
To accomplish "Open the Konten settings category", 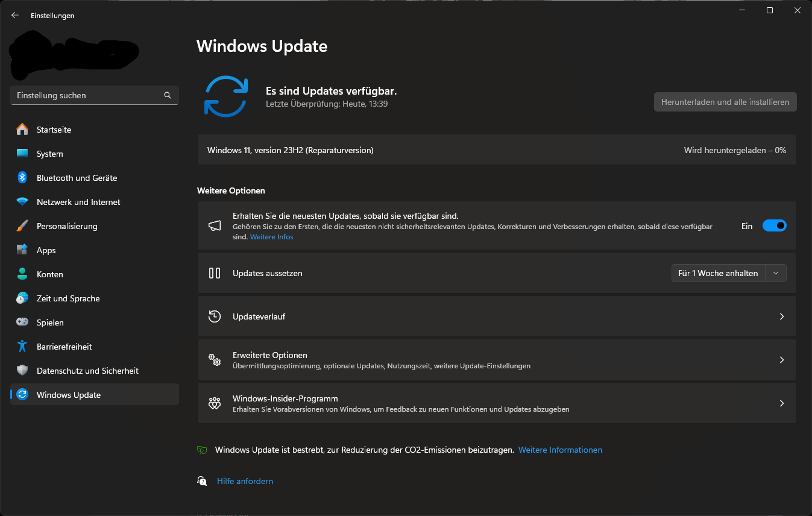I will (95, 274).
